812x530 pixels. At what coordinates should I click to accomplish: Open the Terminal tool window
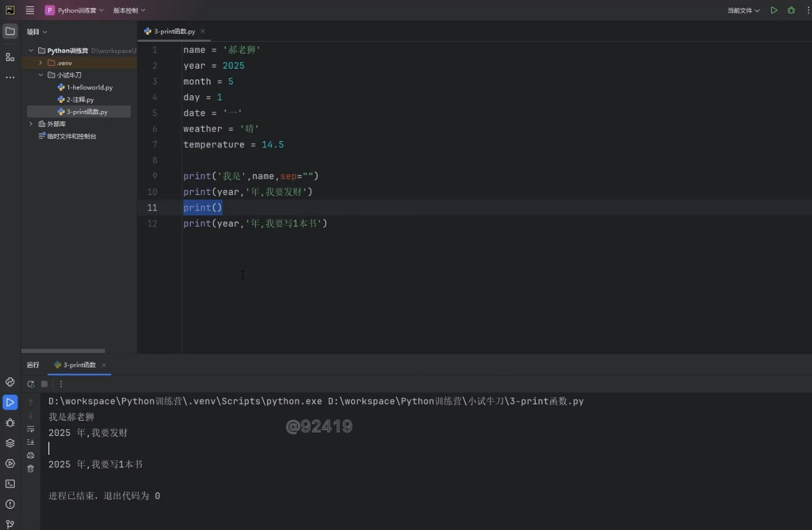[x=10, y=484]
